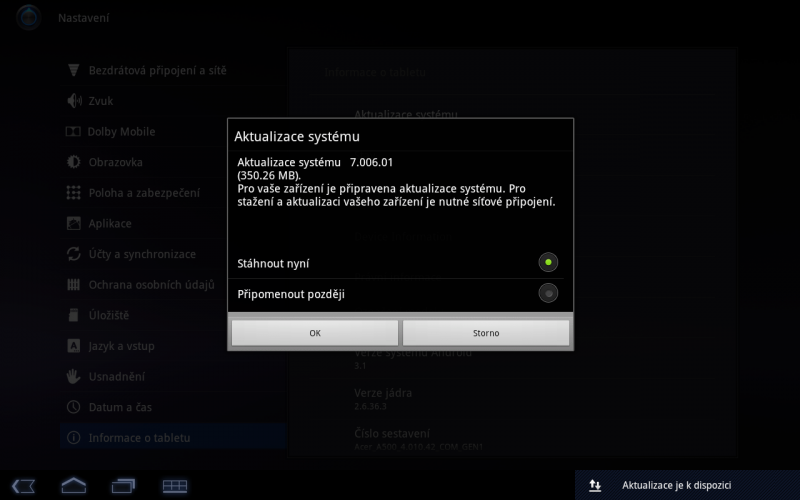Screen dimensions: 800x500
Task: Tap 'Číslo sestavení' row in background
Action: tap(512, 440)
